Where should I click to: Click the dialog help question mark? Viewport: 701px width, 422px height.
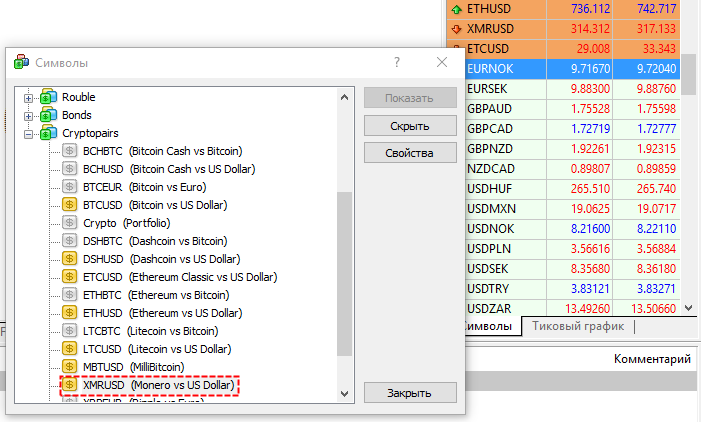[x=397, y=62]
